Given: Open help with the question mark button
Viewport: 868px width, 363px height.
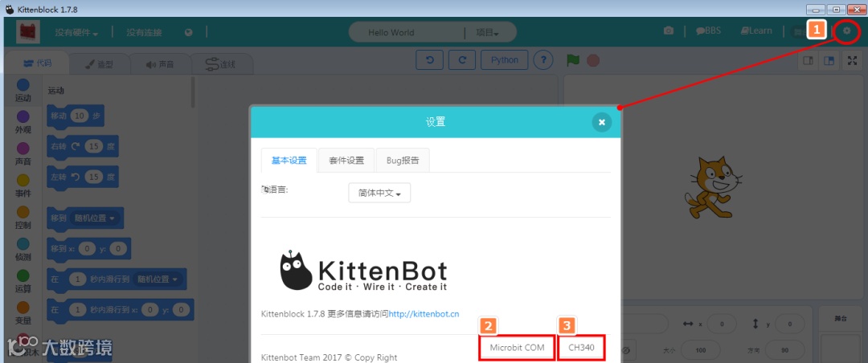Looking at the screenshot, I should point(543,60).
